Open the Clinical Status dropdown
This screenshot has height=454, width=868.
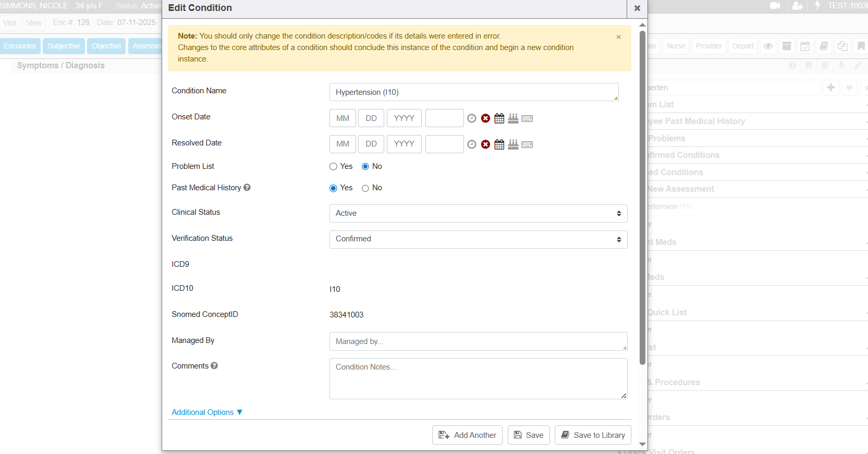point(478,213)
